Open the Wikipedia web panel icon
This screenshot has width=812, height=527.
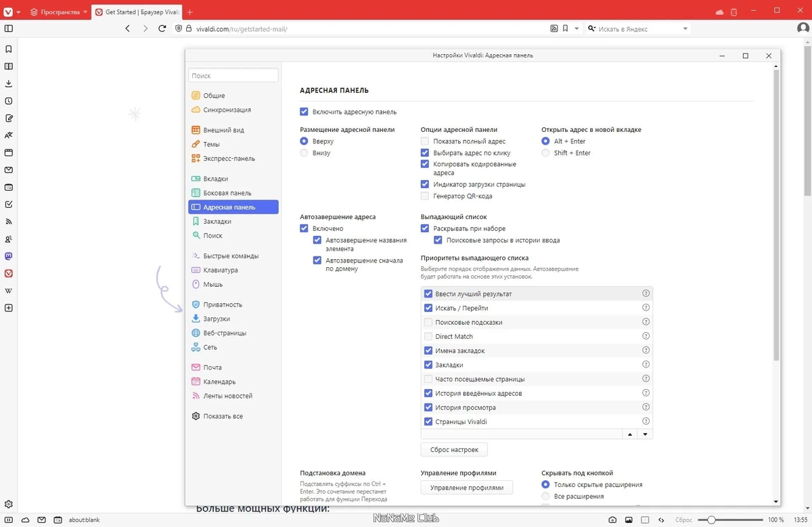[9, 291]
